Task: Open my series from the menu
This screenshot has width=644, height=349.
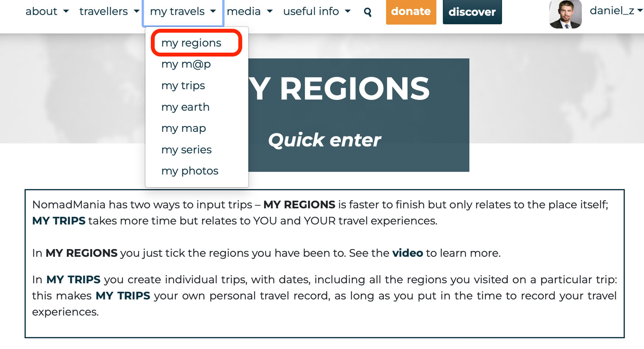Action: pyautogui.click(x=186, y=150)
